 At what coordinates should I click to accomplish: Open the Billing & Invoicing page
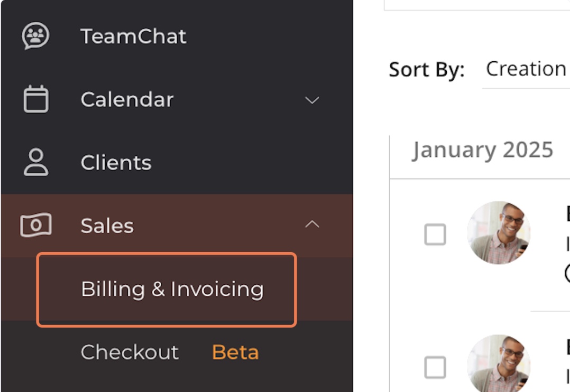(x=172, y=289)
